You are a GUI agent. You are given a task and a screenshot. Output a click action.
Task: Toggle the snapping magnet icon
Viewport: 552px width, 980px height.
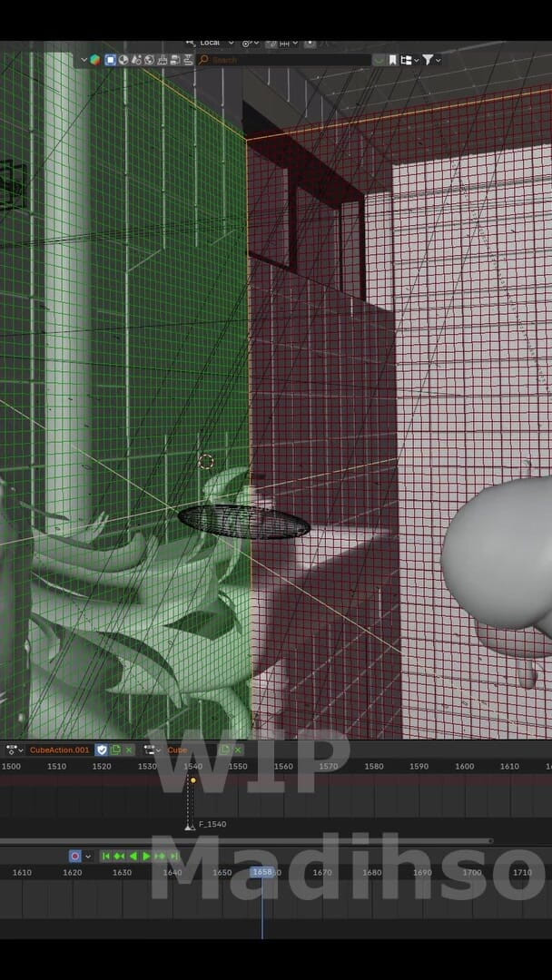click(271, 44)
